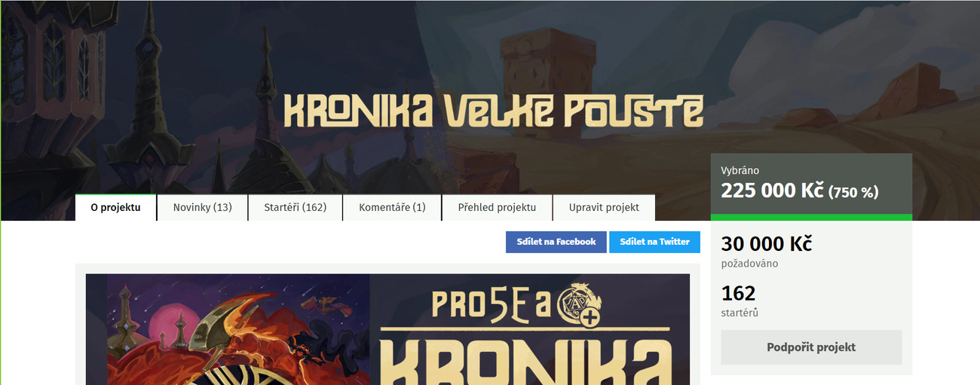Click the d20 dice plus logo icon
This screenshot has height=385, width=980.
pyautogui.click(x=576, y=307)
